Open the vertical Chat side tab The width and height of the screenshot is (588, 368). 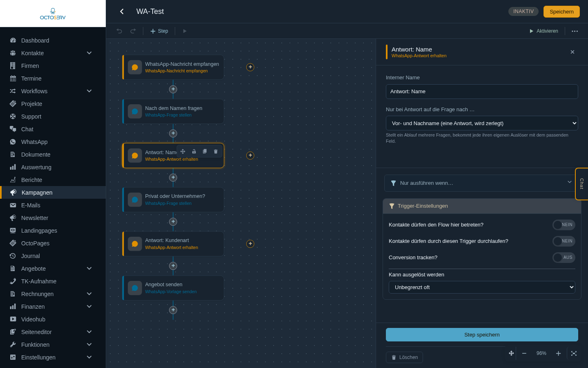click(x=581, y=184)
